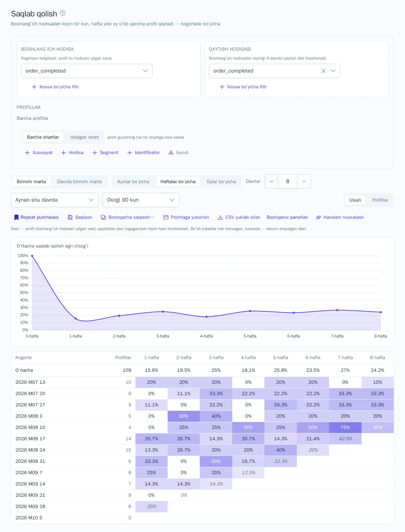Switch to the Kunlar bo'yicha tab
Viewport: 405px width, 532px height.
[133, 182]
